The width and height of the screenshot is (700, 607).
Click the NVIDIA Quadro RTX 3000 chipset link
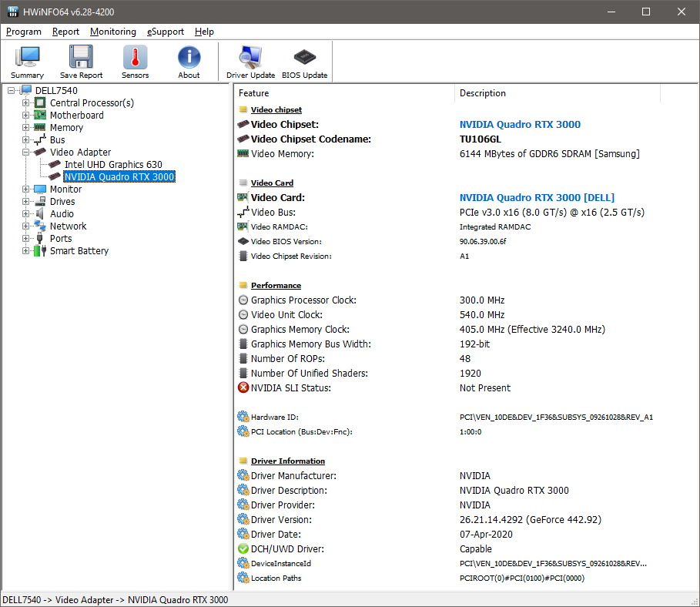pyautogui.click(x=520, y=124)
